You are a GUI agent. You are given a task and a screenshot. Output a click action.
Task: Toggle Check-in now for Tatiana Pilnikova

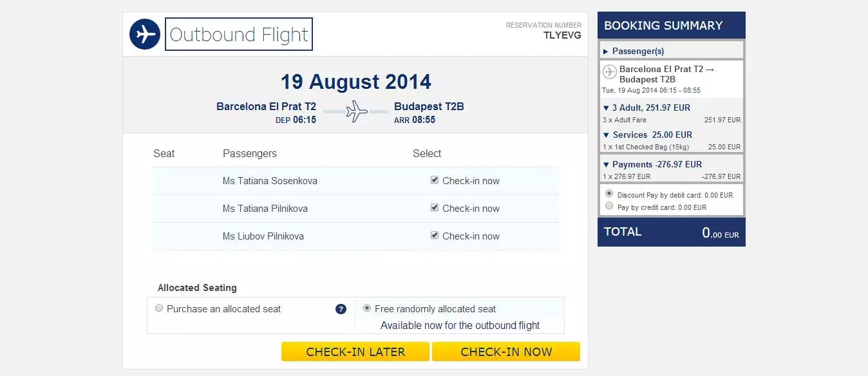[x=435, y=208]
